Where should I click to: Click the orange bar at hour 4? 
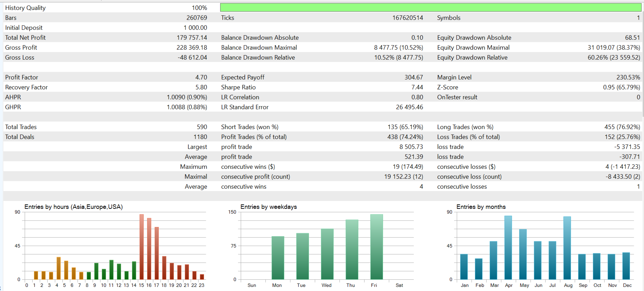(x=59, y=268)
